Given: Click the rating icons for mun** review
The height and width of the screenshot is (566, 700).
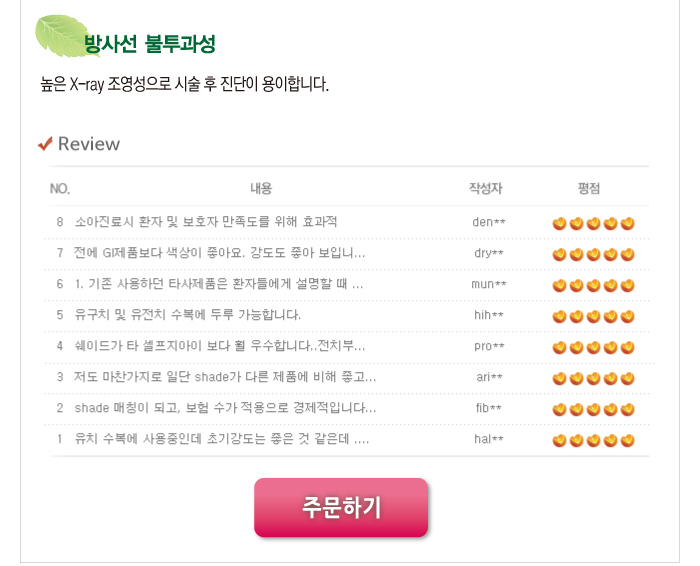Looking at the screenshot, I should [593, 285].
